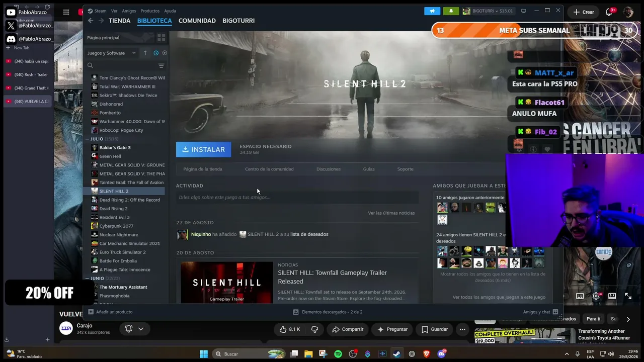Collapse the JULIO section in library list
Screen dimensions: 644x362
click(x=87, y=139)
